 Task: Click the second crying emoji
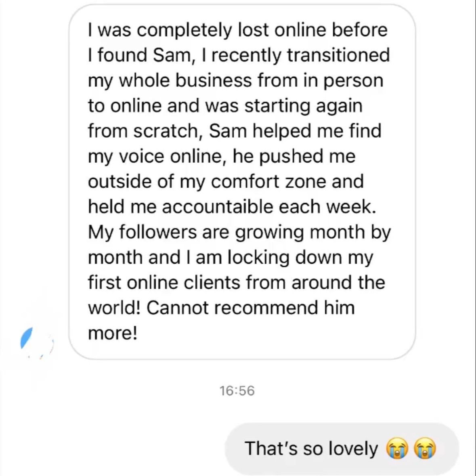(425, 448)
